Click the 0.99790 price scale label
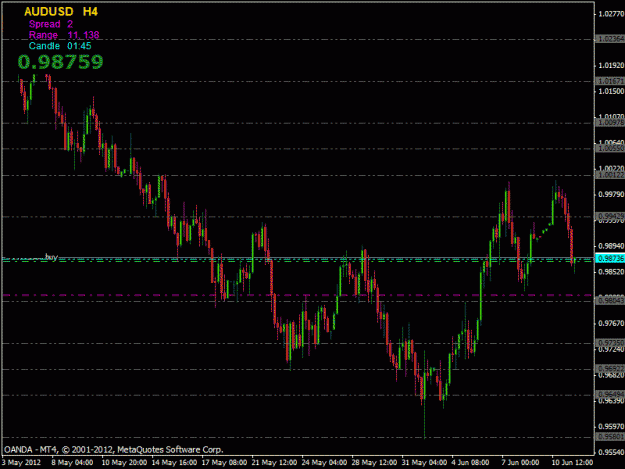Image resolution: width=625 pixels, height=469 pixels. [x=611, y=194]
